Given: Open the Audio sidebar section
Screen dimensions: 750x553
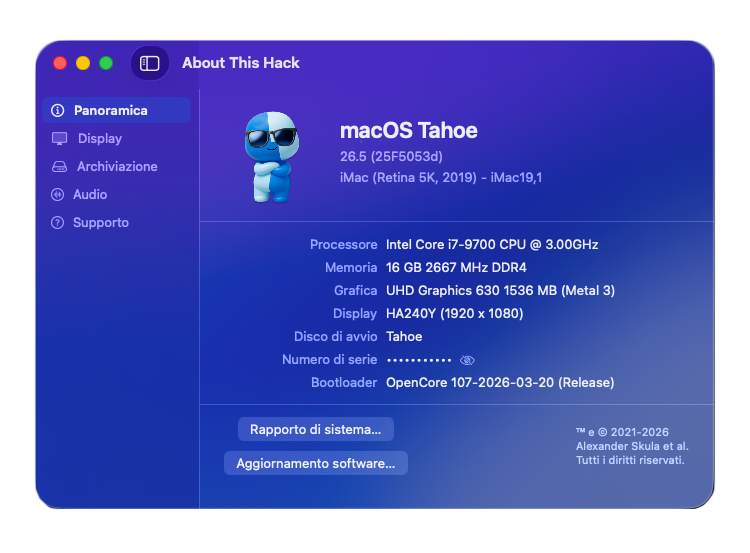Looking at the screenshot, I should click(117, 195).
